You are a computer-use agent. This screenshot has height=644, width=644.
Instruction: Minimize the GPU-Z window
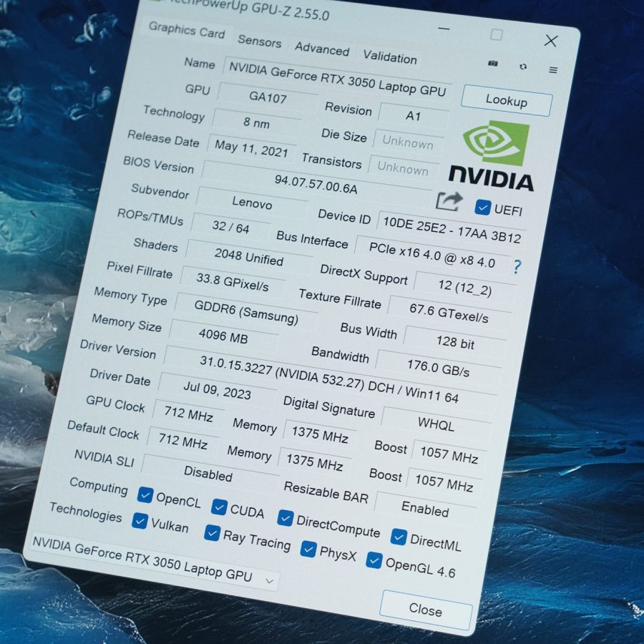444,29
